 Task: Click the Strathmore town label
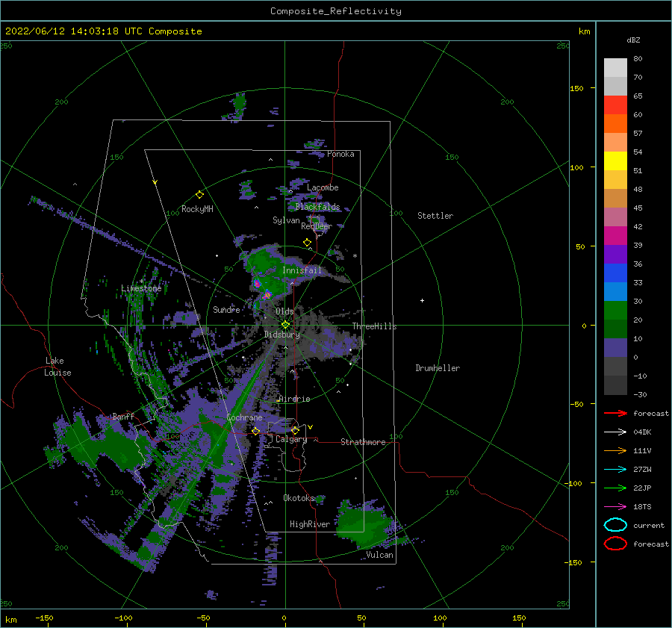tap(363, 442)
